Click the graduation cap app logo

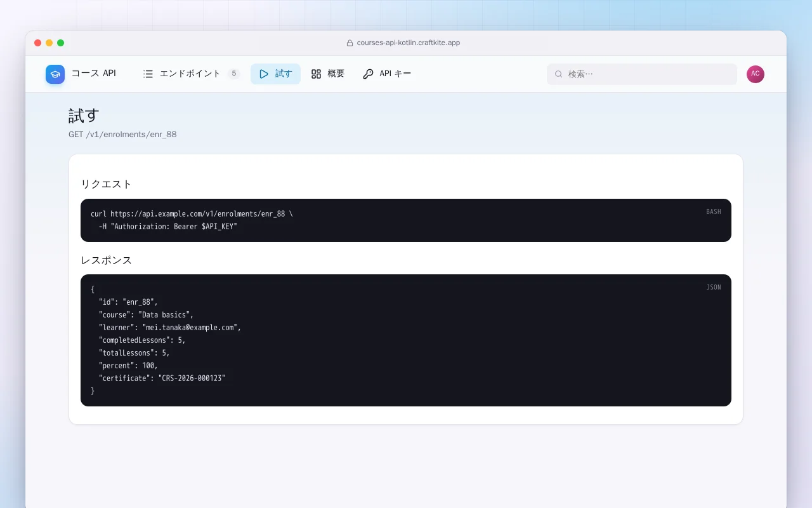tap(55, 74)
